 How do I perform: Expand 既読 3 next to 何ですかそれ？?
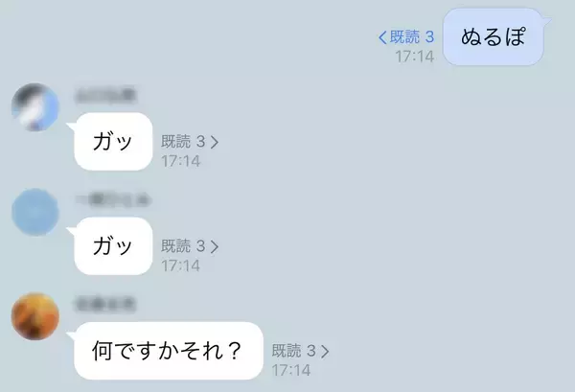coord(300,351)
